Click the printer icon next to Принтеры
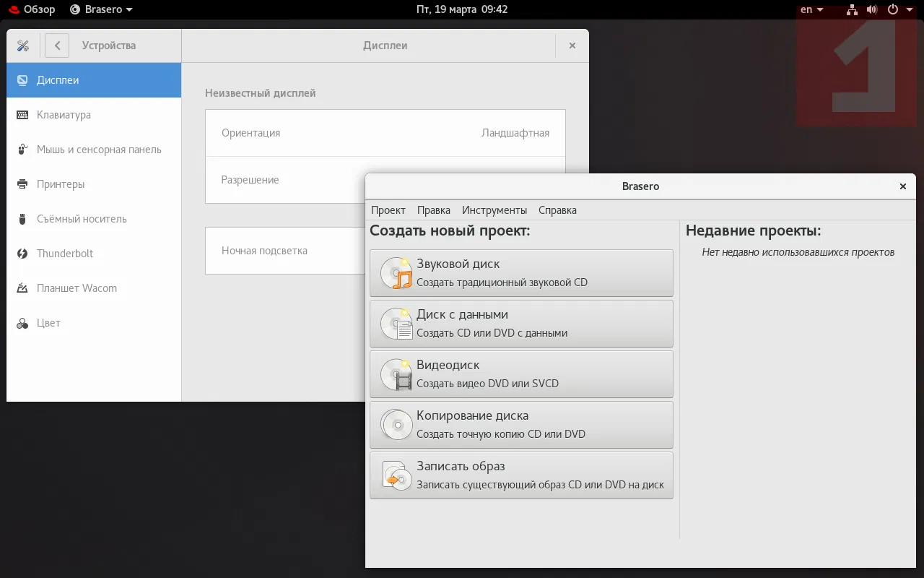 pos(22,184)
